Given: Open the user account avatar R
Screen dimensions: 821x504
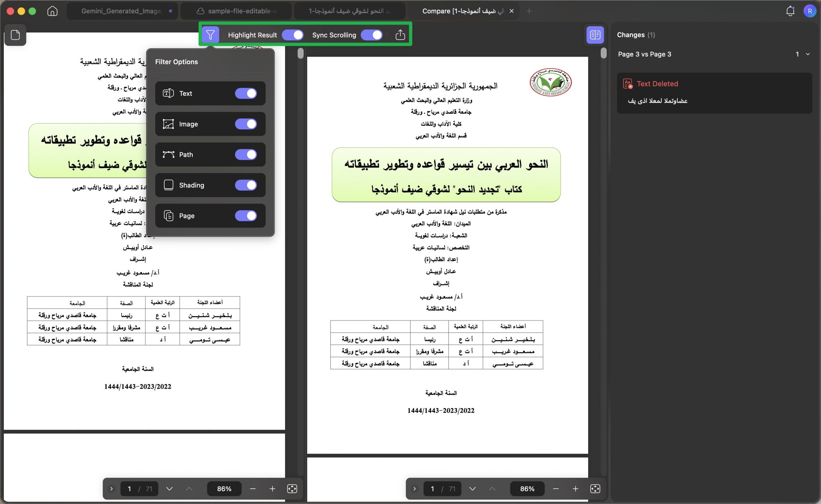Looking at the screenshot, I should pos(810,11).
